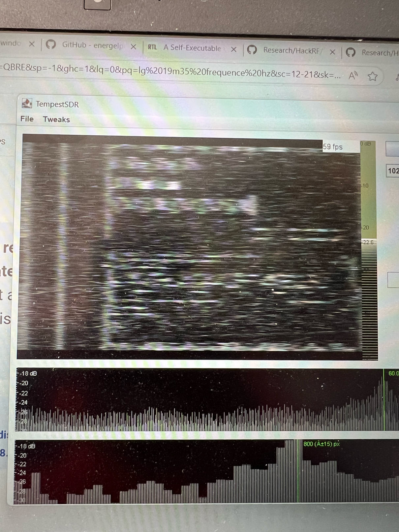Click GitHub icon on Research/HackRF tab
The height and width of the screenshot is (532, 399).
(252, 50)
